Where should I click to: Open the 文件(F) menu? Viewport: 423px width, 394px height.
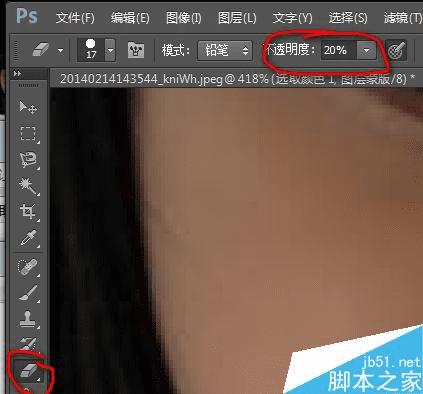pos(75,18)
